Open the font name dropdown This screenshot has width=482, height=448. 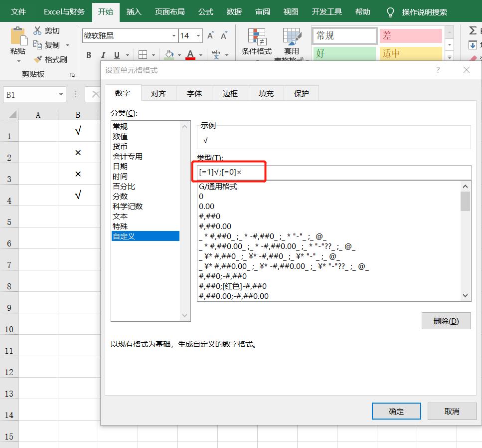tap(173, 36)
